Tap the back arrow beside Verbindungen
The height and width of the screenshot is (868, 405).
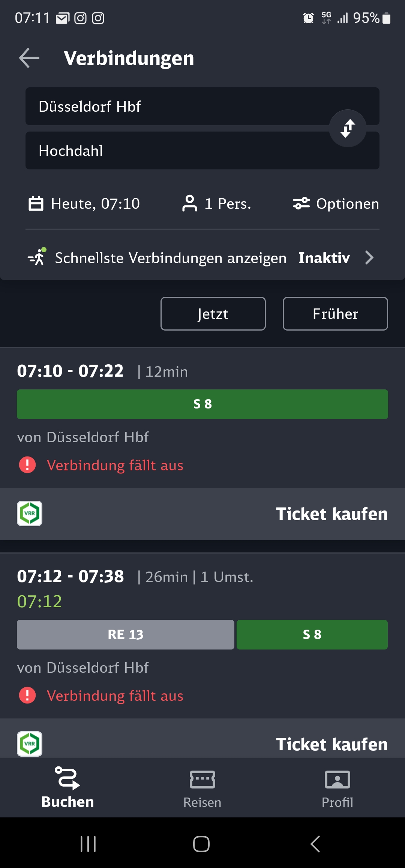coord(29,58)
